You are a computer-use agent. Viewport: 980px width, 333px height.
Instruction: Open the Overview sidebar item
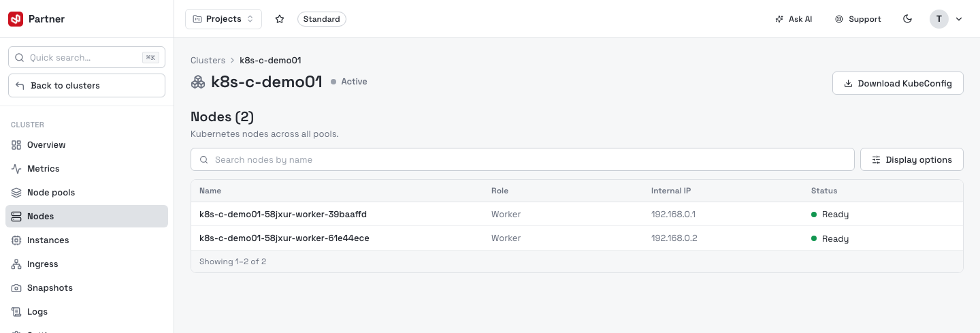86,145
